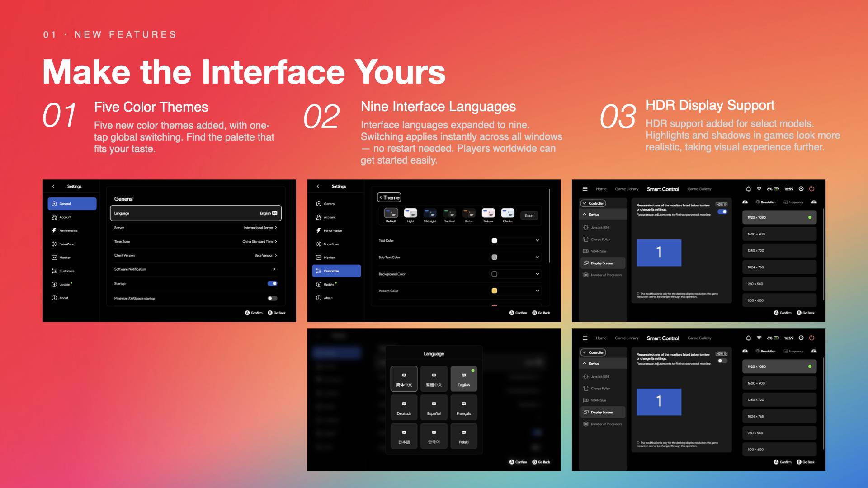The height and width of the screenshot is (488, 868).
Task: Open SnowZone in Theme settings screen sidebar
Action: point(327,244)
